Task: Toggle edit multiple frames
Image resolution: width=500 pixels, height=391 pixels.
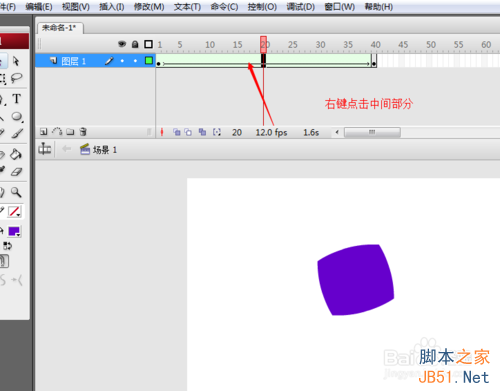Action: point(202,132)
